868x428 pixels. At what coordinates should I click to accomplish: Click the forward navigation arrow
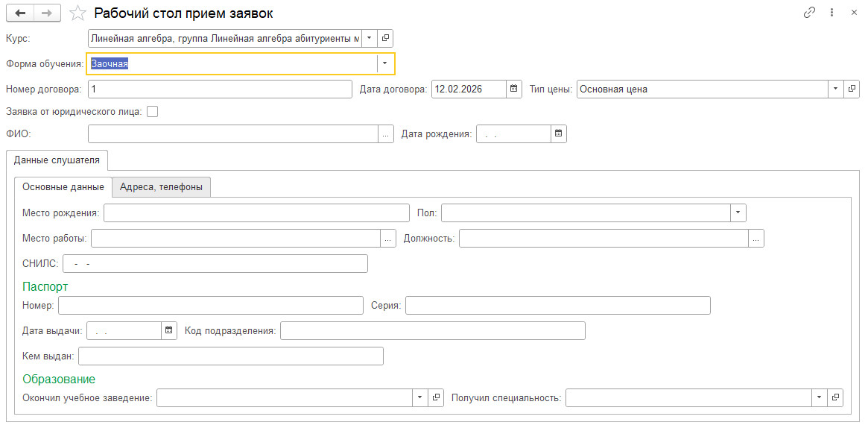[x=46, y=13]
